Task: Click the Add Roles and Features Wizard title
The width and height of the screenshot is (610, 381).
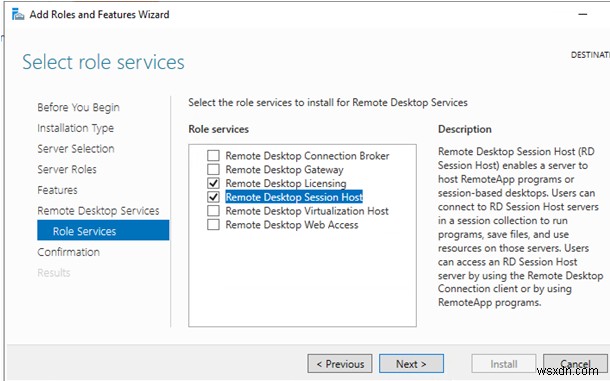Action: click(100, 15)
